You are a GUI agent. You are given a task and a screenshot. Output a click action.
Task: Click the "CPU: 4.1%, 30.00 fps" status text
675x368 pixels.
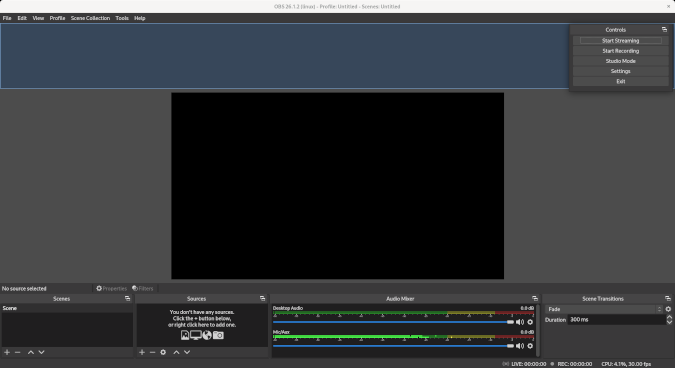(x=626, y=364)
